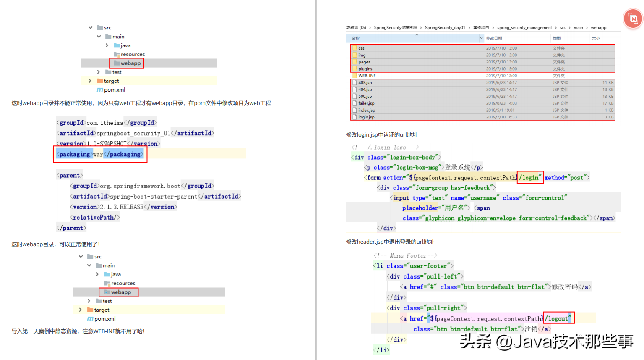Click the WEB-INF folder name in explorer
This screenshot has height=360, width=644.
tap(367, 76)
